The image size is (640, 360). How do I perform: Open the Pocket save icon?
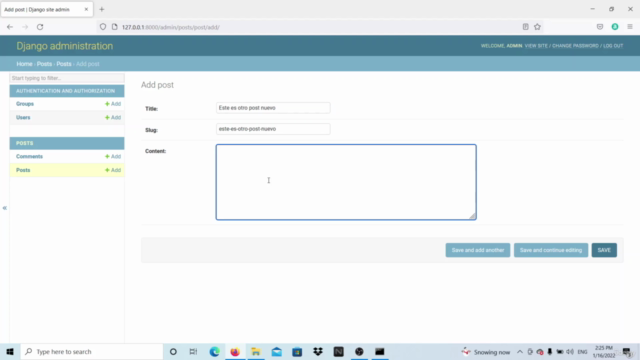point(600,27)
